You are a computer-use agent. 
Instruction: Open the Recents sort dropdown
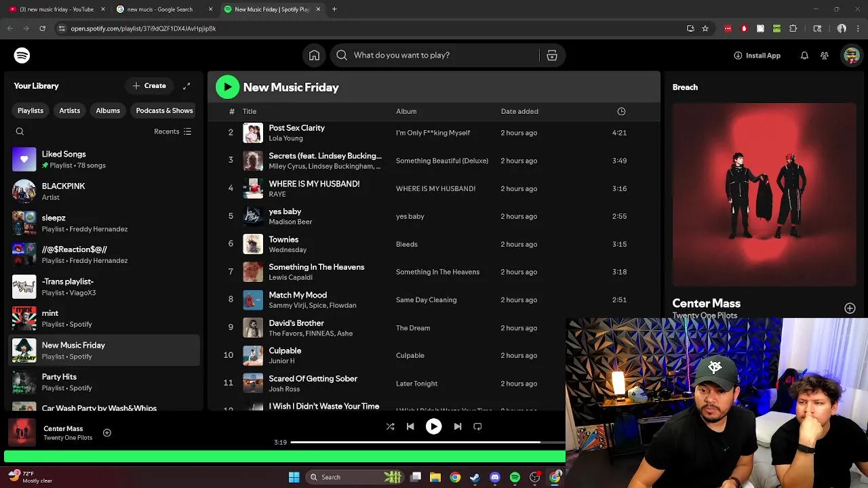173,131
